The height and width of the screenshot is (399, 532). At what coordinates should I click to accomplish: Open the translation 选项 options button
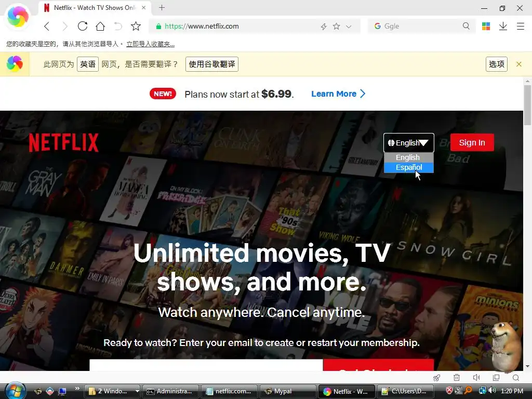496,64
